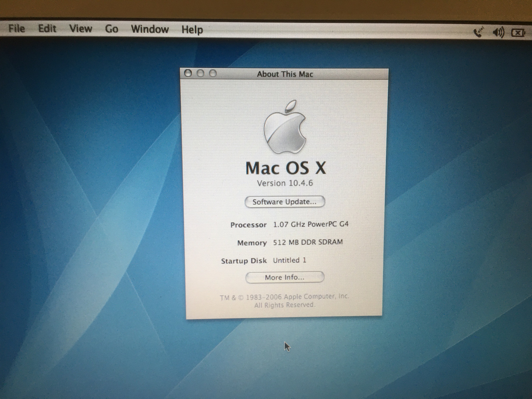Open the Edit menu
This screenshot has height=399, width=532.
pyautogui.click(x=47, y=29)
